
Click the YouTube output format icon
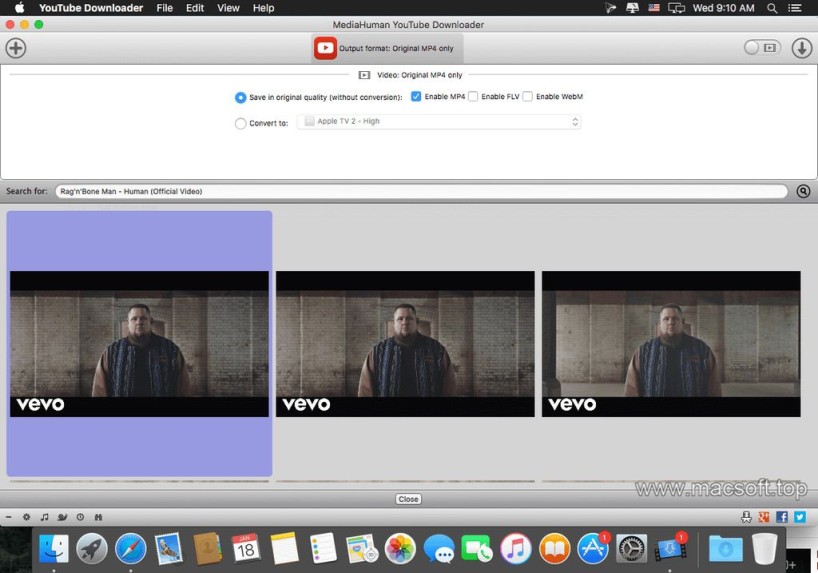click(x=325, y=48)
